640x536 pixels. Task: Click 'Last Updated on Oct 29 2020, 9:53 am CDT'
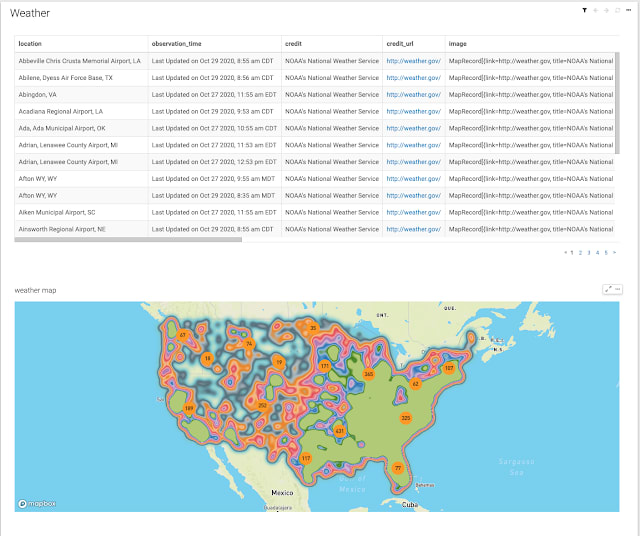coord(213,111)
